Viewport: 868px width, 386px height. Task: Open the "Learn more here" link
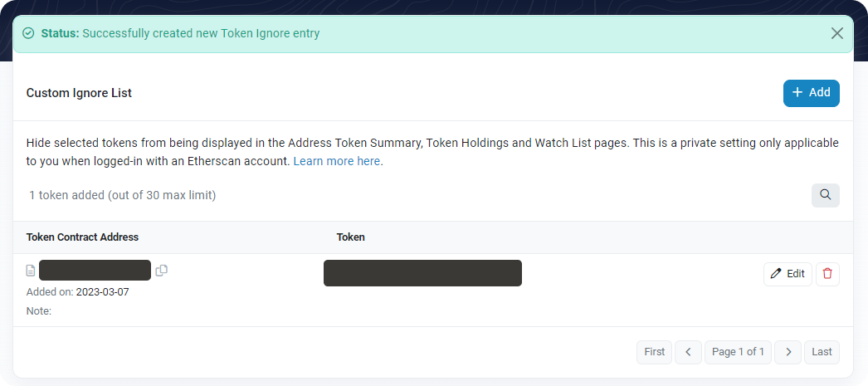pos(338,161)
